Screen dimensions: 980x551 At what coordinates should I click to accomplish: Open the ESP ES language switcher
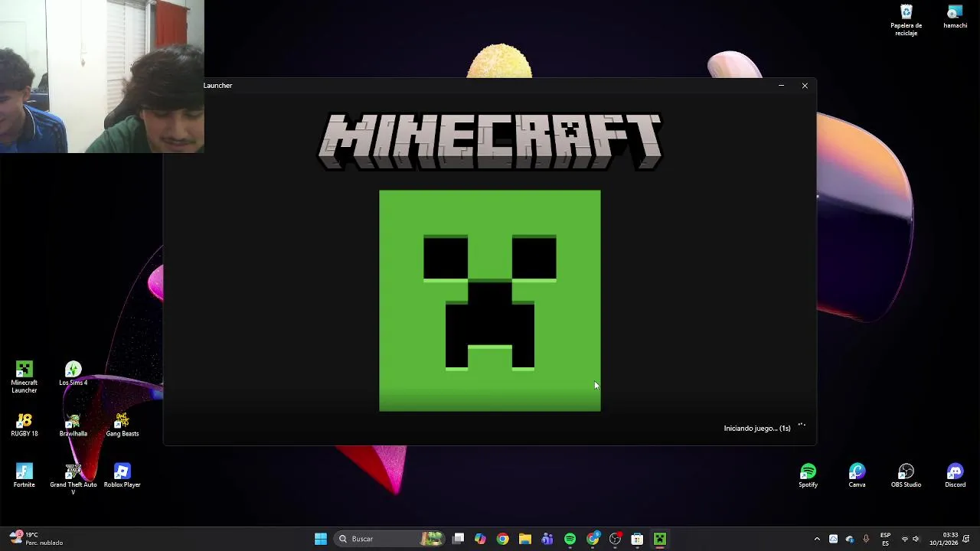[885, 539]
